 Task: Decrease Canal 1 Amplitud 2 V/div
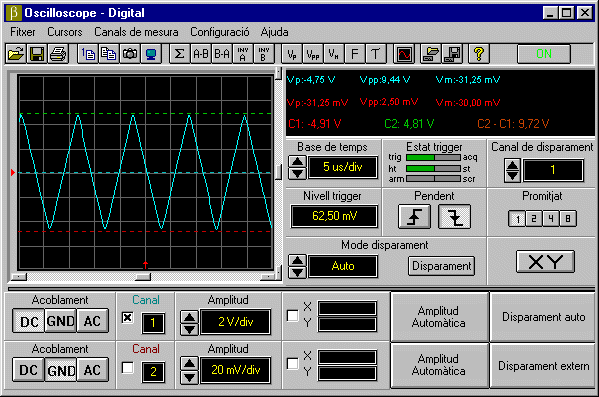pos(189,329)
